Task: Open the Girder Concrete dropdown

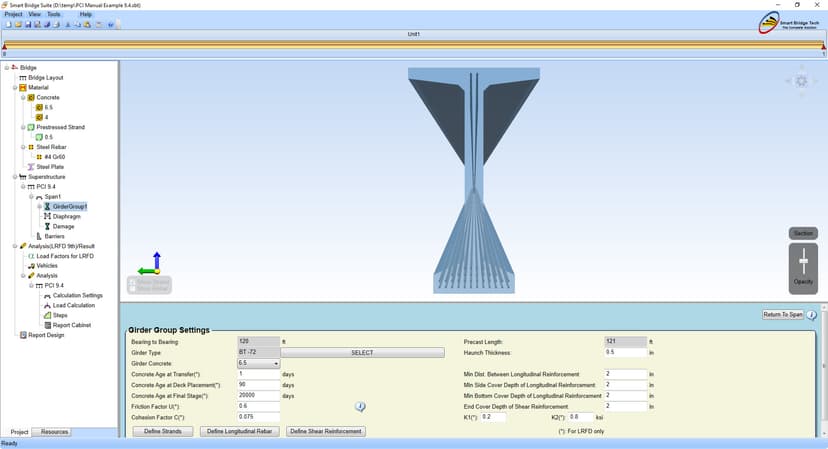Action: pos(276,363)
